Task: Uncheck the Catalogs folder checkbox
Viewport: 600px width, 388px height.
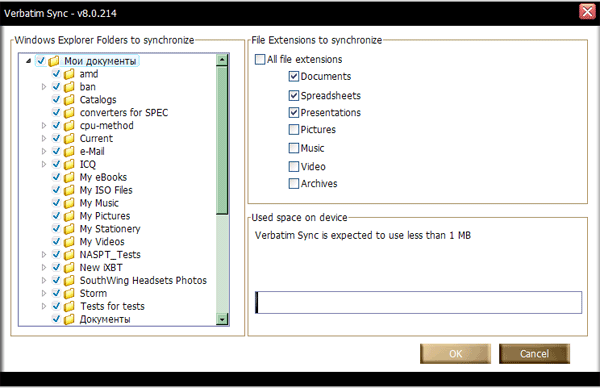Action: (56, 99)
